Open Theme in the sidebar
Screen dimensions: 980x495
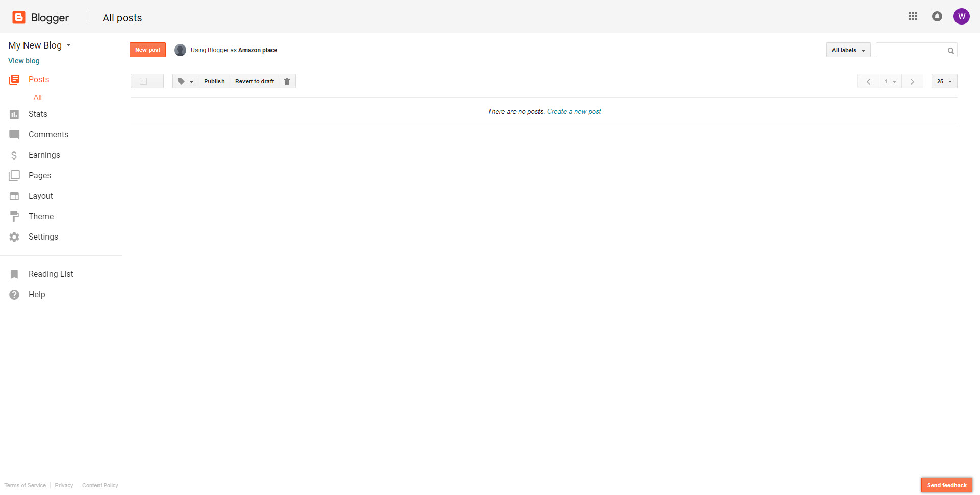pos(41,217)
